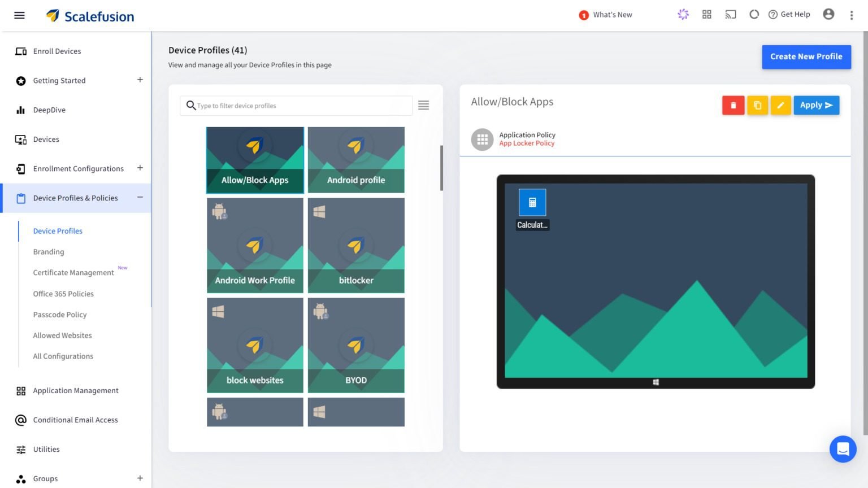The width and height of the screenshot is (868, 488).
Task: Focus the filter device profiles search field
Action: coord(302,106)
